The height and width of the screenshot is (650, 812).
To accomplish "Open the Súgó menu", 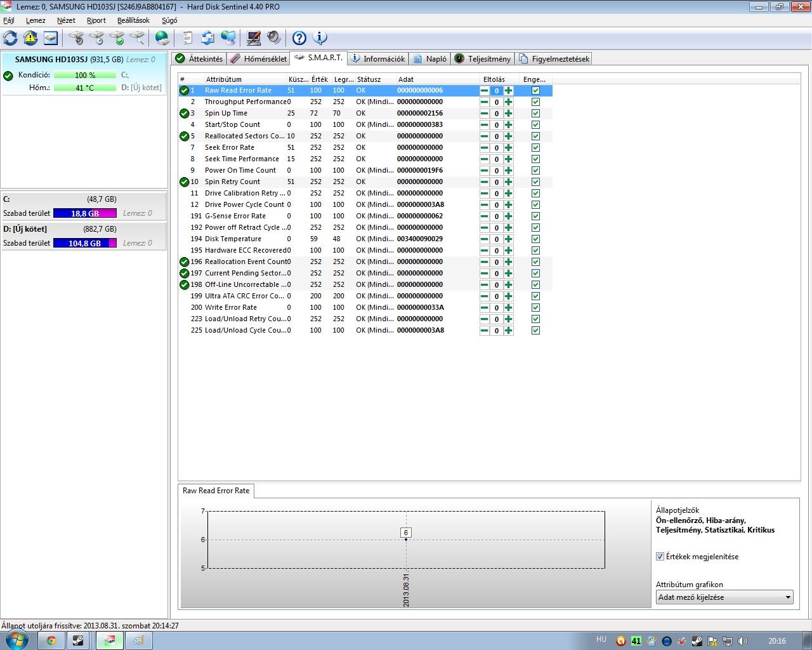I will coord(169,20).
